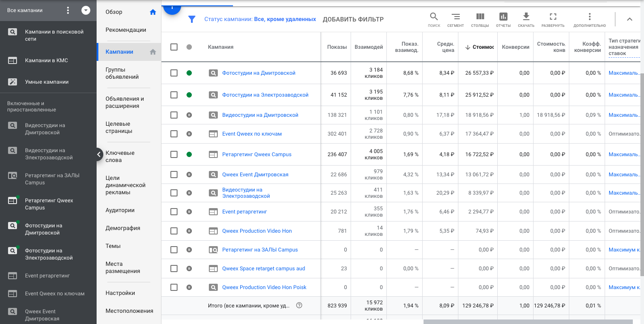The height and width of the screenshot is (324, 644).
Task: Open Ключевые слова section
Action: 120,157
